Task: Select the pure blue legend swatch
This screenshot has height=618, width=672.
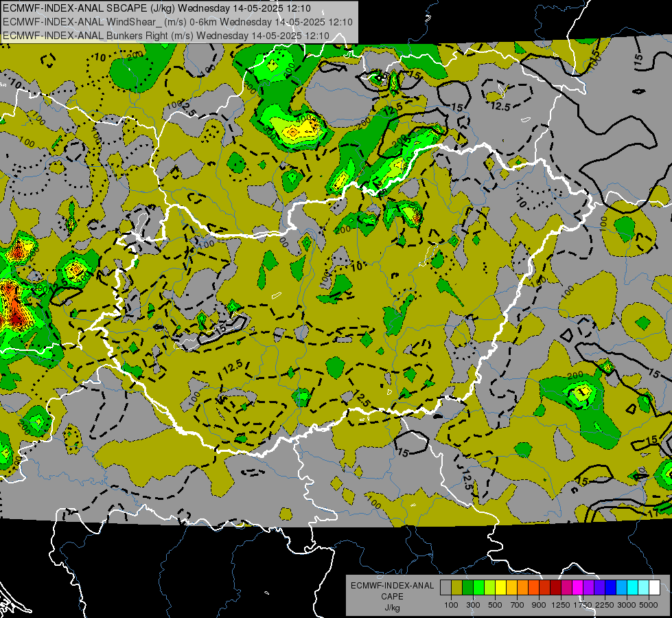Action: click(x=611, y=587)
